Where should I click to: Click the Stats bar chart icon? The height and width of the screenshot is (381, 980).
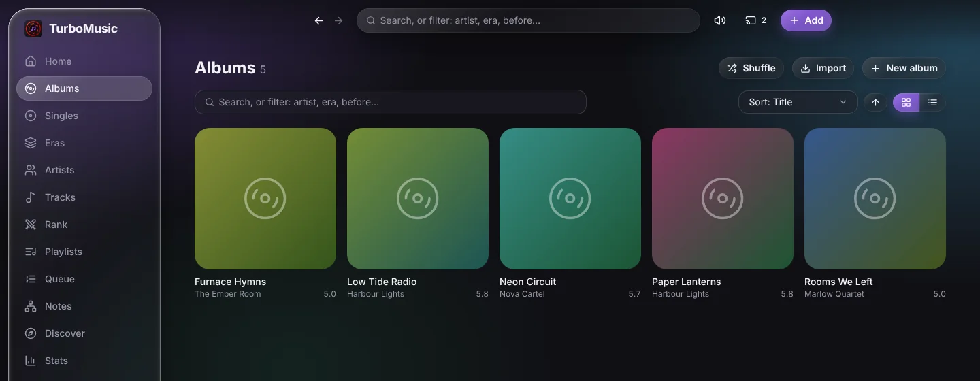(31, 361)
